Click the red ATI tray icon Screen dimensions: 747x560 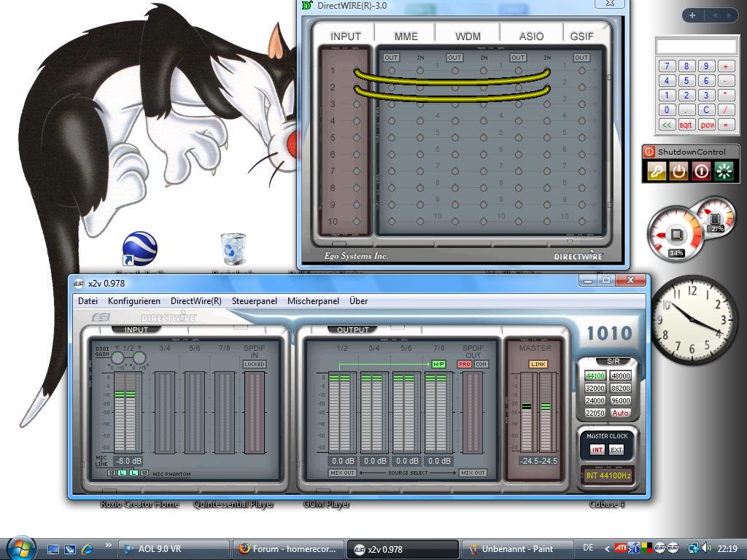click(620, 548)
